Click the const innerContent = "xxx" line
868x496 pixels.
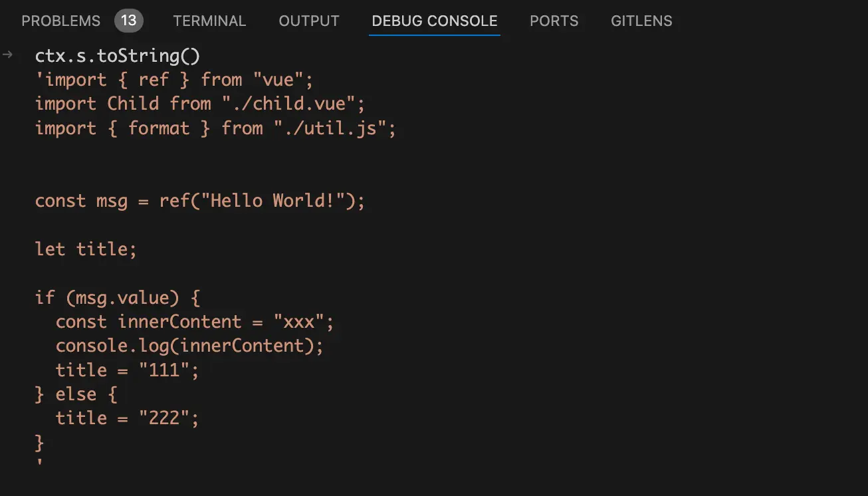(195, 322)
